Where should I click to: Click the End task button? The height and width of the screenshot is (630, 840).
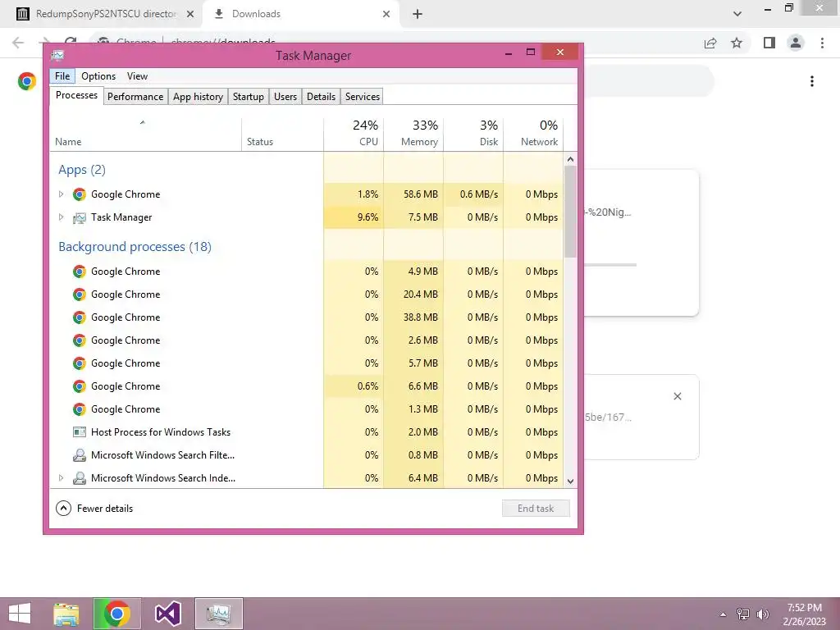[x=536, y=509]
